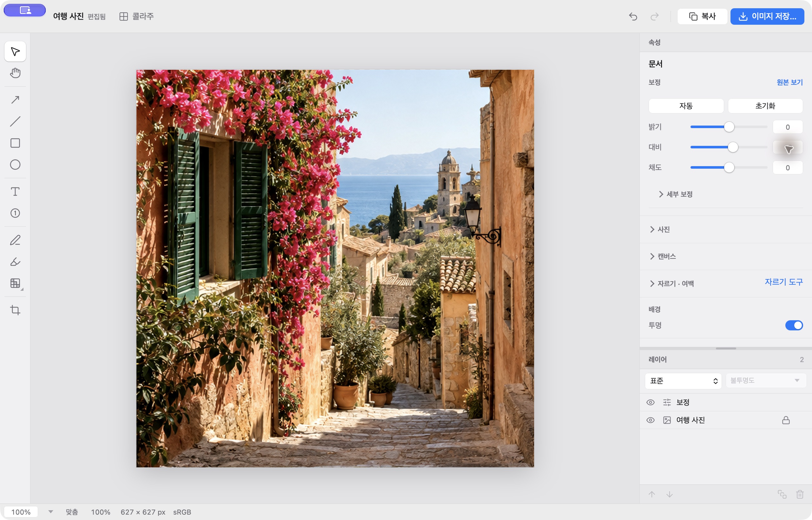Undo the last edit
812x520 pixels.
(633, 16)
